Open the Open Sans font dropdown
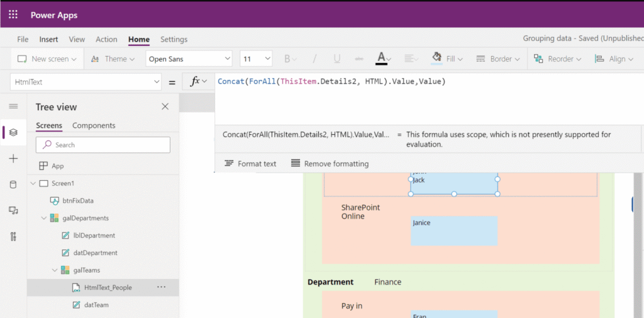This screenshot has height=318, width=644. pos(189,59)
